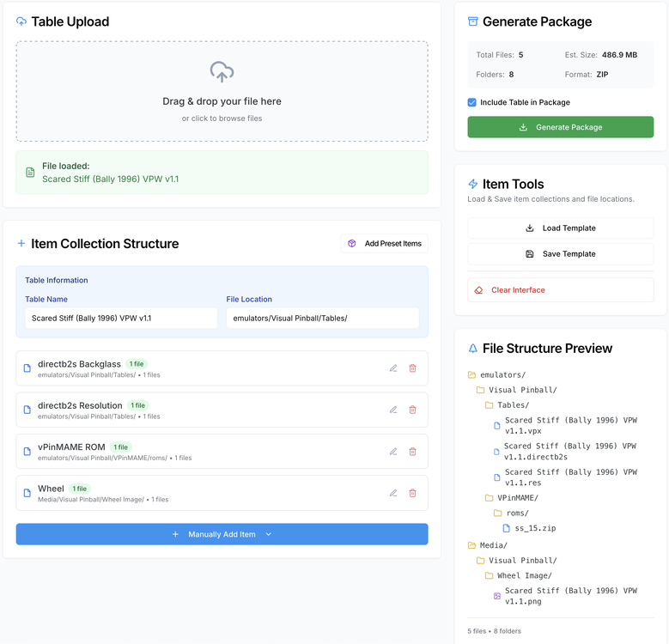Click the Est. Size 486.9 MB value
The width and height of the screenshot is (669, 644).
pos(619,55)
